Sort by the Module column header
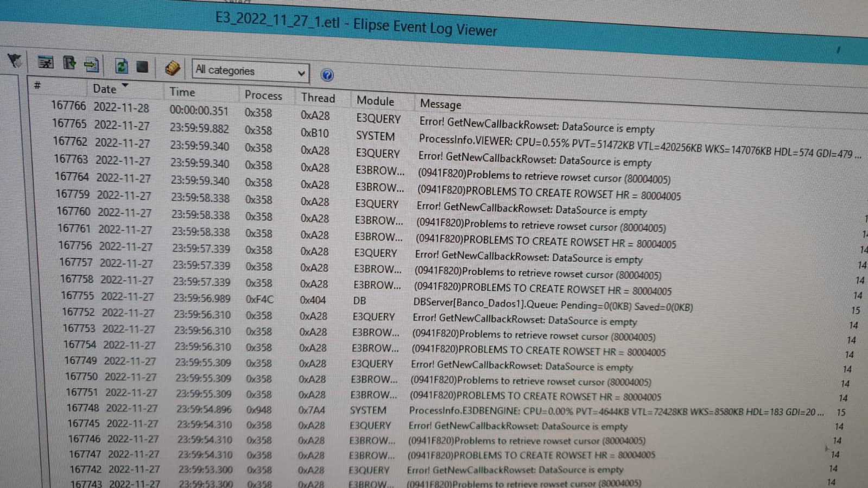868x488 pixels. (375, 100)
